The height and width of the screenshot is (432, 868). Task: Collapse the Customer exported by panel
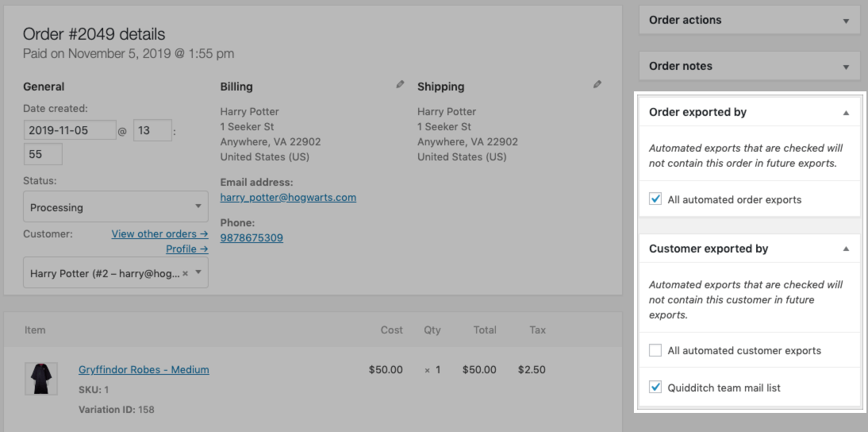(x=846, y=249)
